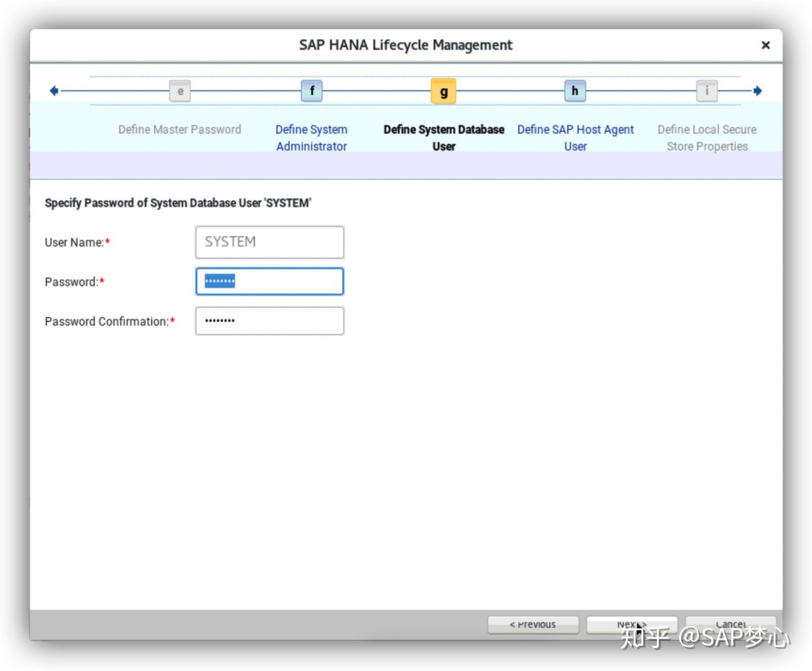Click the 'Password Confirmation:' label
The width and height of the screenshot is (812, 671).
click(110, 321)
